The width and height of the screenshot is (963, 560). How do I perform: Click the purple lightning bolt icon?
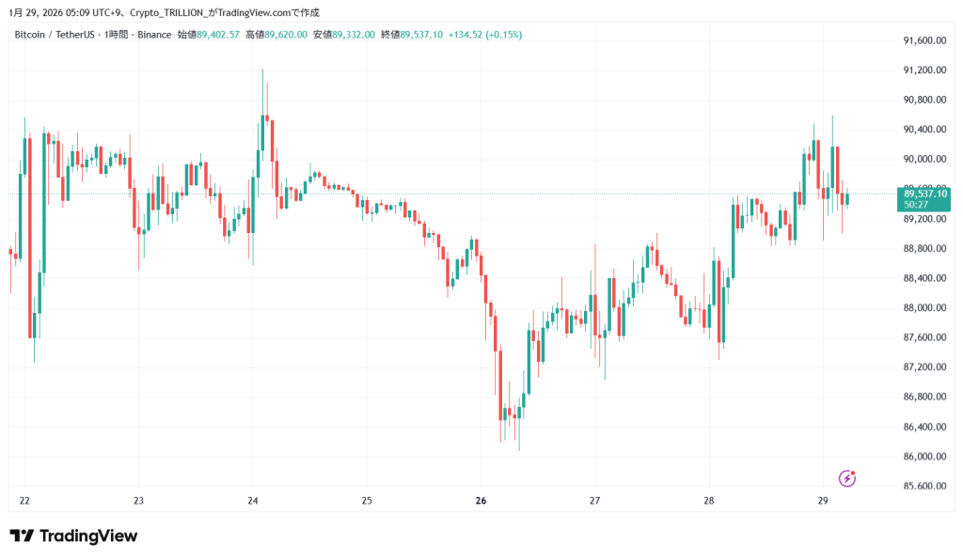tap(847, 478)
